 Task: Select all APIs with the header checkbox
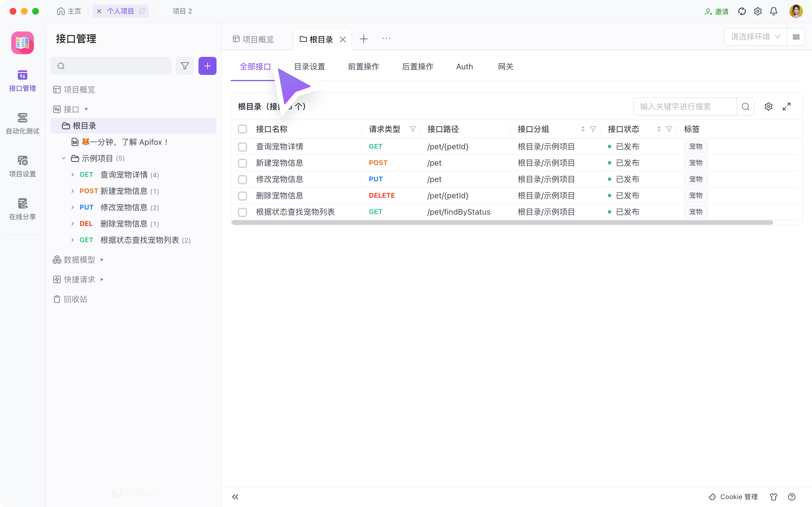click(242, 129)
